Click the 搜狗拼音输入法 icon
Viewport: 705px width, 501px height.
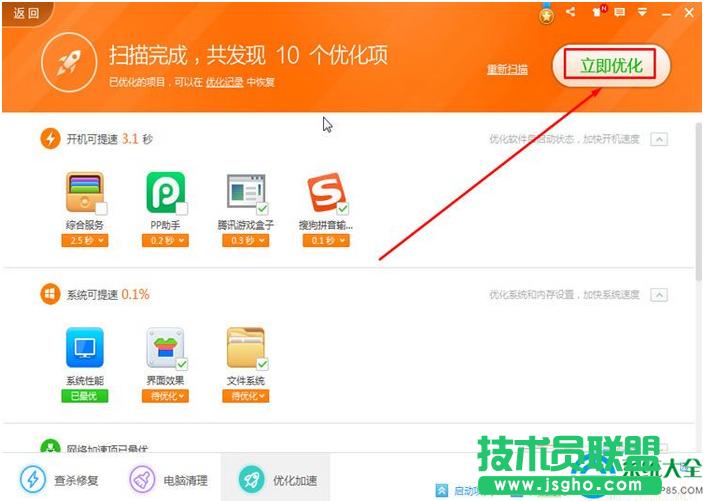[x=325, y=193]
